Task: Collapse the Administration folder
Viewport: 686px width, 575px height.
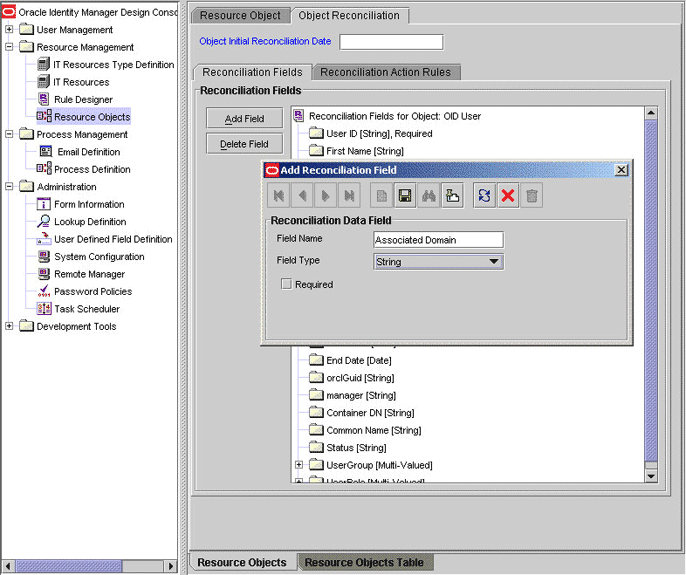Action: pyautogui.click(x=9, y=186)
